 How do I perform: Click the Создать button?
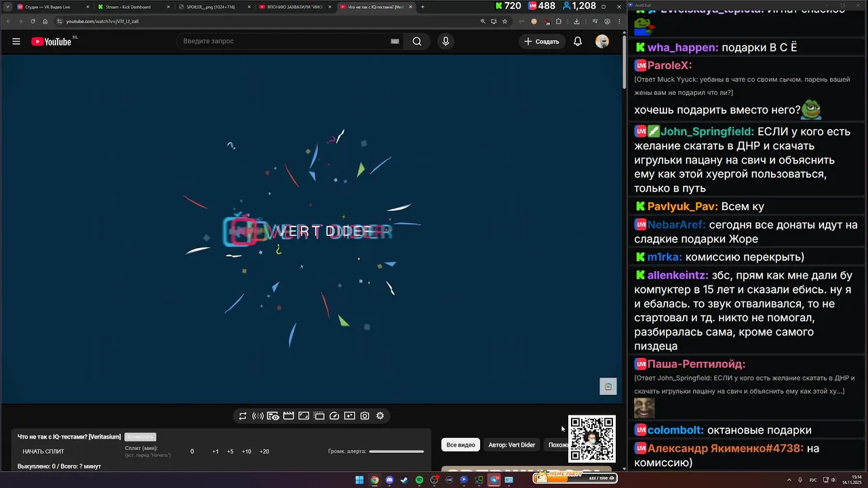(541, 41)
